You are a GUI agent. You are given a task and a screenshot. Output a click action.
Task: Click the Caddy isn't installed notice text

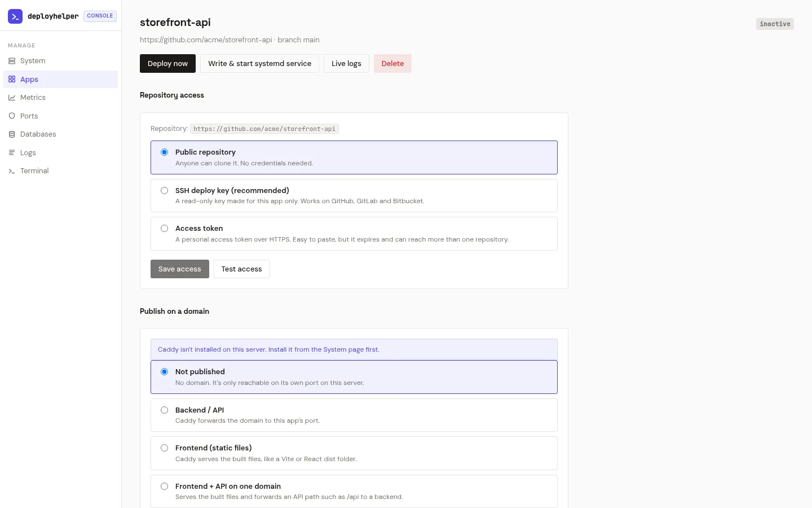point(268,350)
